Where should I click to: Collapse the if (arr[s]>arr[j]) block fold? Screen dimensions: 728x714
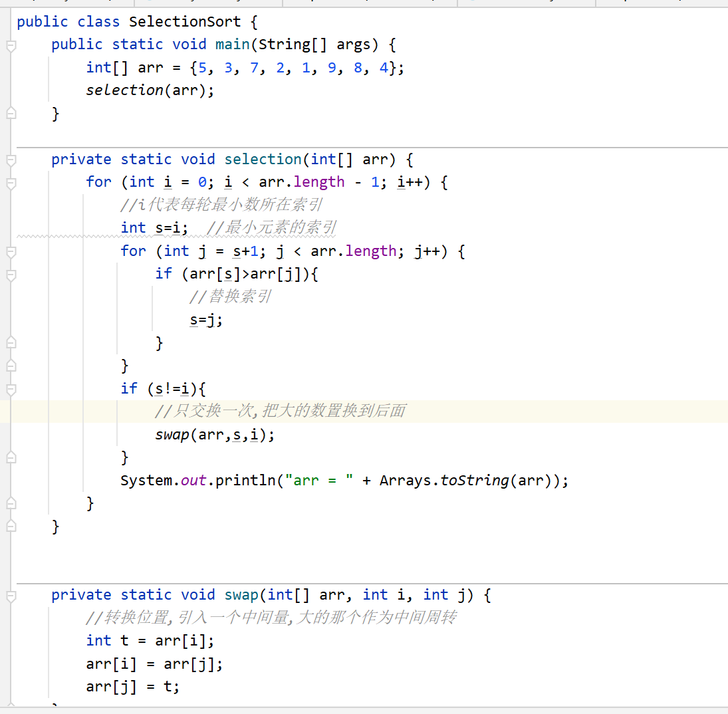(11, 275)
